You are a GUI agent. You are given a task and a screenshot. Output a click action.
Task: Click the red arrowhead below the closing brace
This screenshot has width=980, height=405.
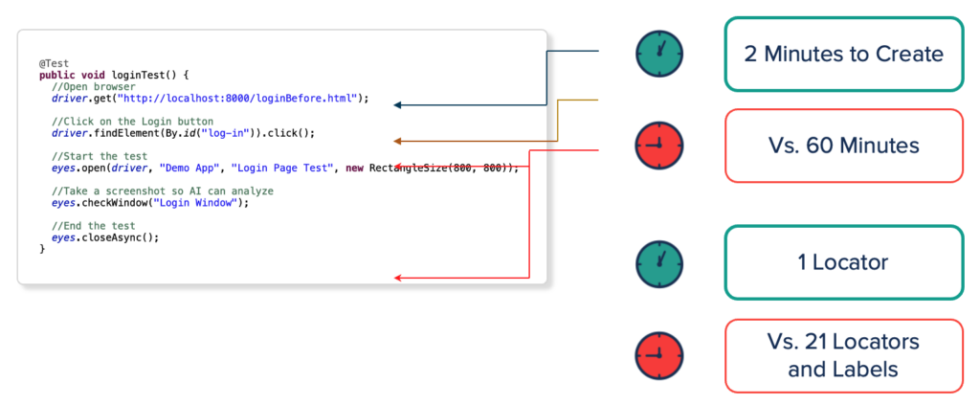pos(398,279)
